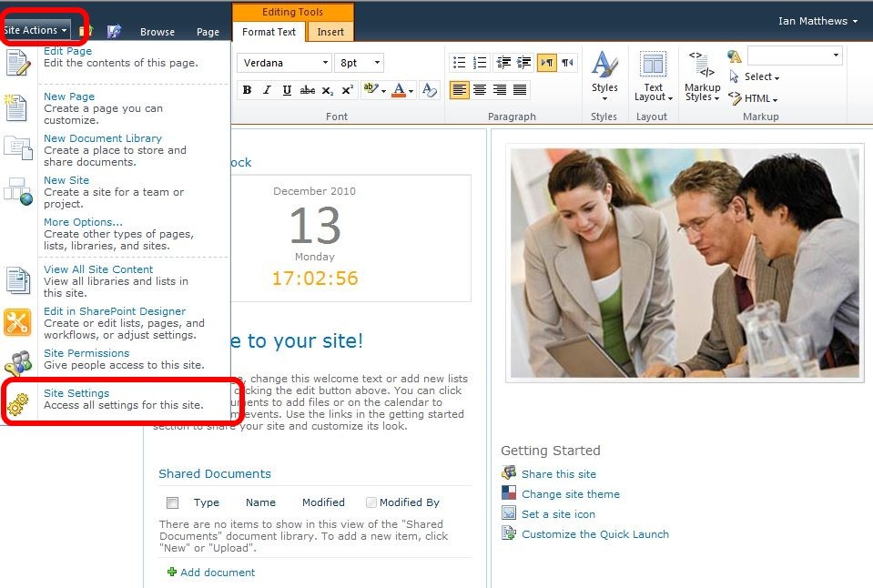Apply italic formatting

tap(267, 90)
